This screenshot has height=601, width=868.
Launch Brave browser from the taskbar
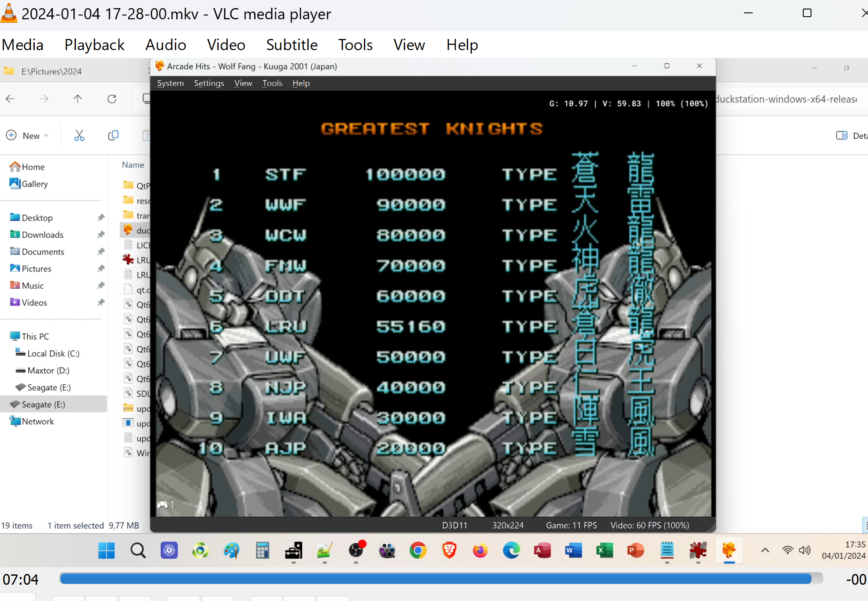[x=449, y=550]
